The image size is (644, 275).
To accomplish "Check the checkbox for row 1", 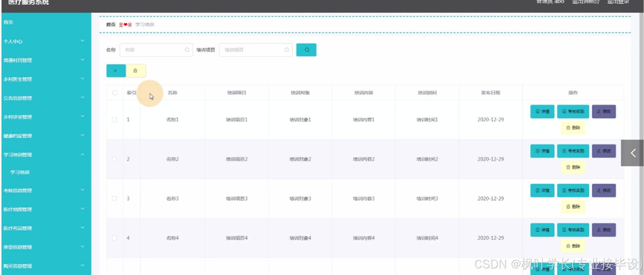I will 114,120.
